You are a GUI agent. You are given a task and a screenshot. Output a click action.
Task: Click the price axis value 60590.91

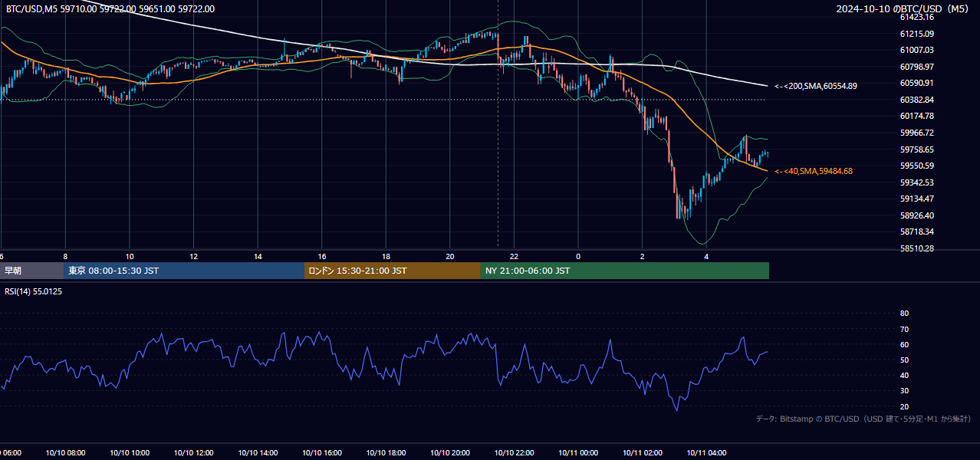916,83
